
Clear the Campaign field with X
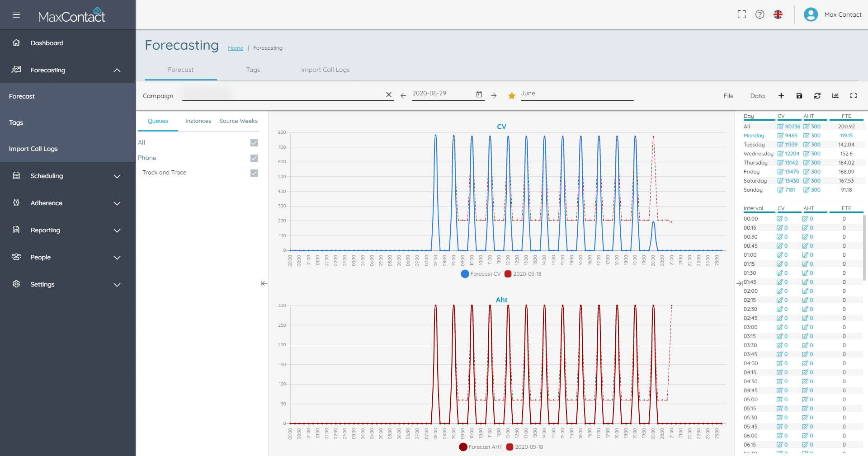coord(389,94)
